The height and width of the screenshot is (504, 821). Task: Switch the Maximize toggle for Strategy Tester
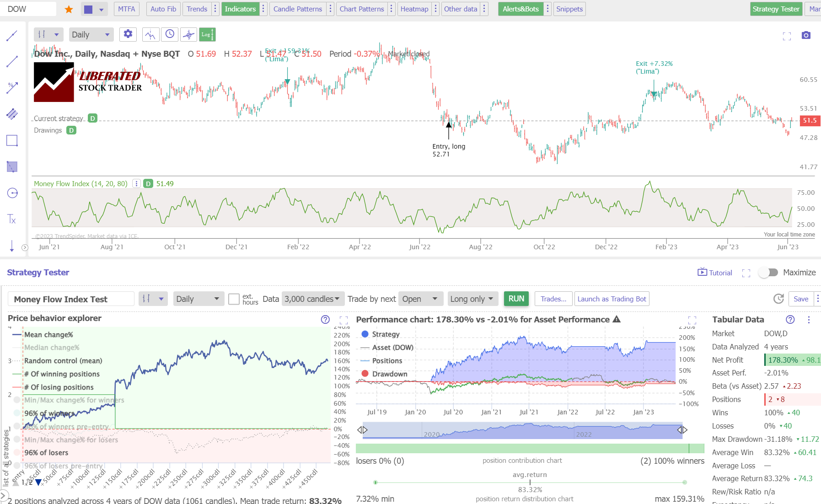(768, 272)
